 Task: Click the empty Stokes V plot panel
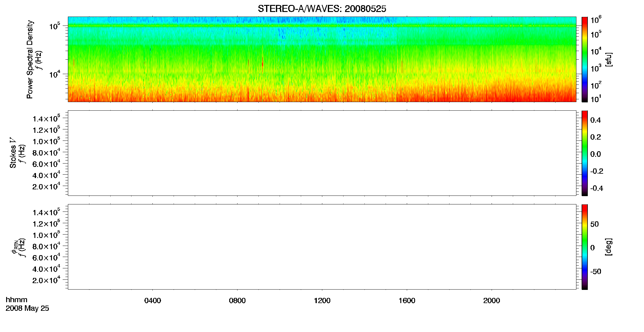(322, 153)
